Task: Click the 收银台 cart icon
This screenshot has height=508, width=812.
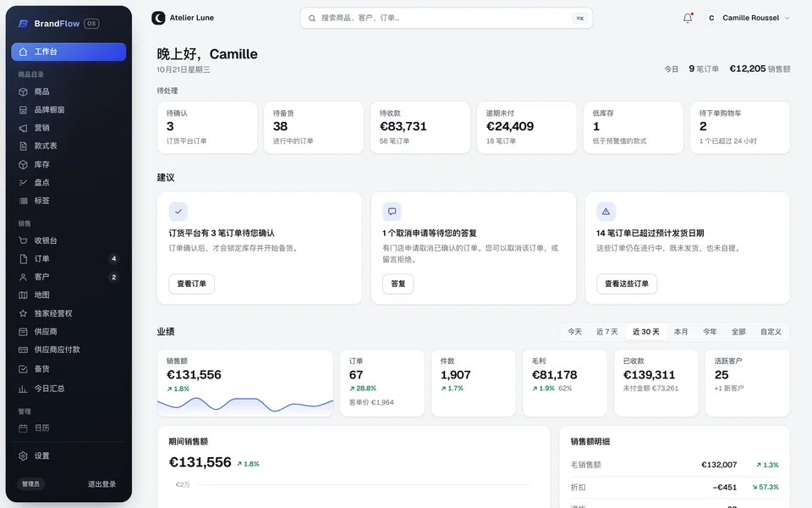Action: (23, 240)
